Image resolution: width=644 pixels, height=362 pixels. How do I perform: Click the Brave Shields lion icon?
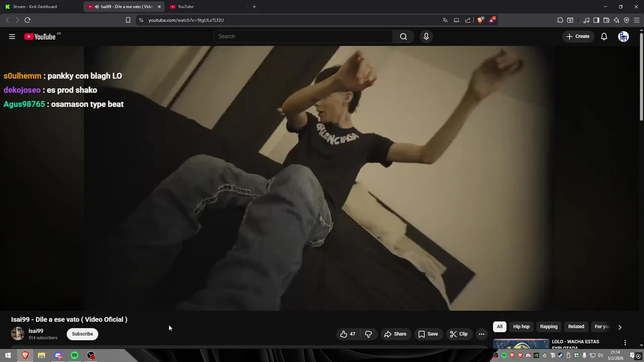(480, 20)
